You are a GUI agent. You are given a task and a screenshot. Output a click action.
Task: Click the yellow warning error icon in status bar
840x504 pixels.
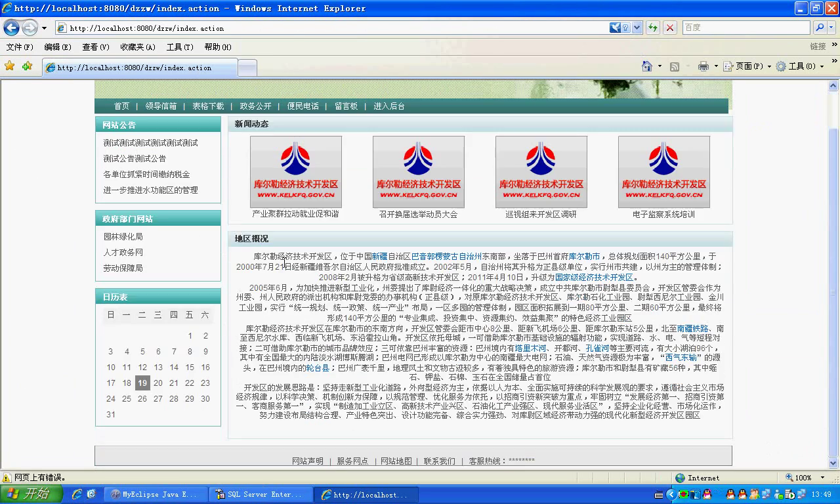(x=7, y=478)
